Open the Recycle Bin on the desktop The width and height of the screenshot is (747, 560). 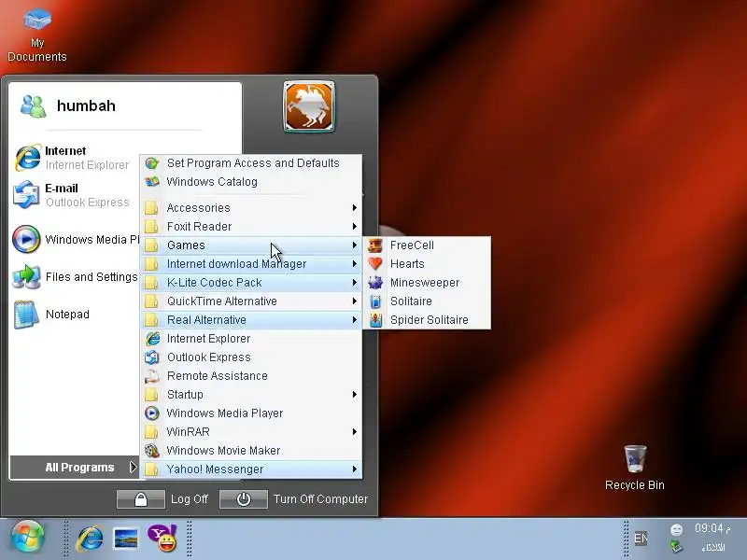(x=635, y=468)
